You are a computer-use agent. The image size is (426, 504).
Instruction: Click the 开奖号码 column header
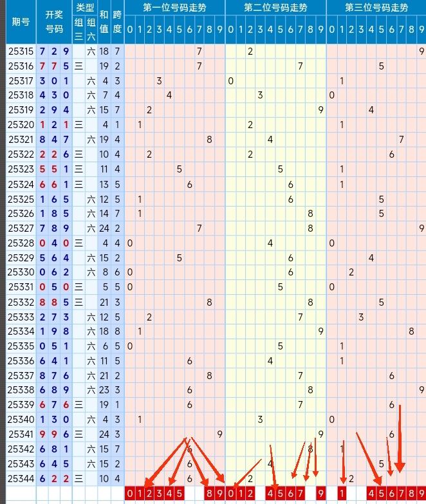(54, 22)
